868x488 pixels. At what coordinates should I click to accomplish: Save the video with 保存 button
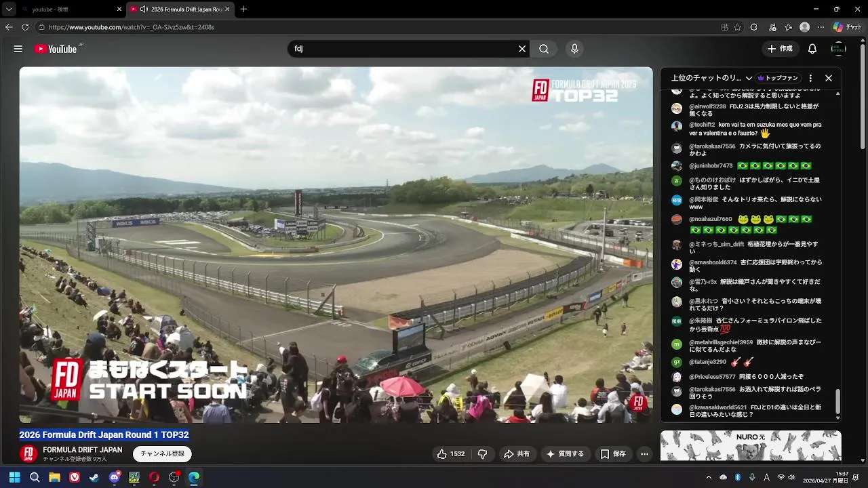pos(613,454)
